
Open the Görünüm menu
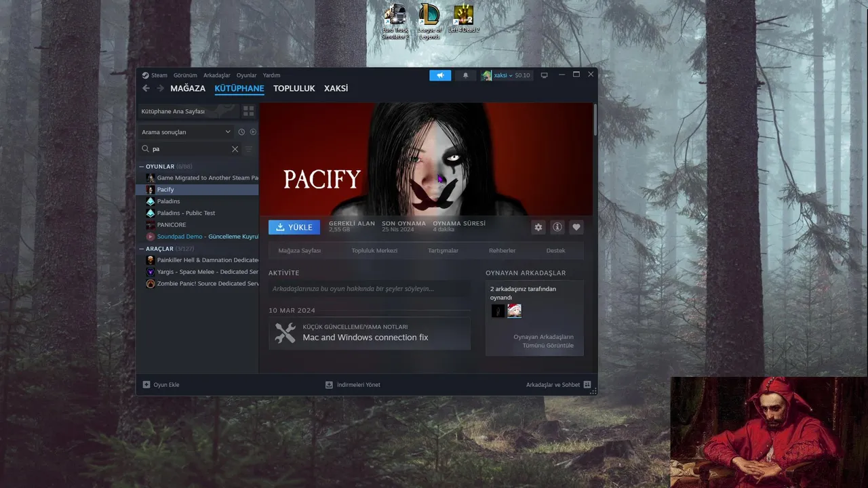click(x=185, y=75)
